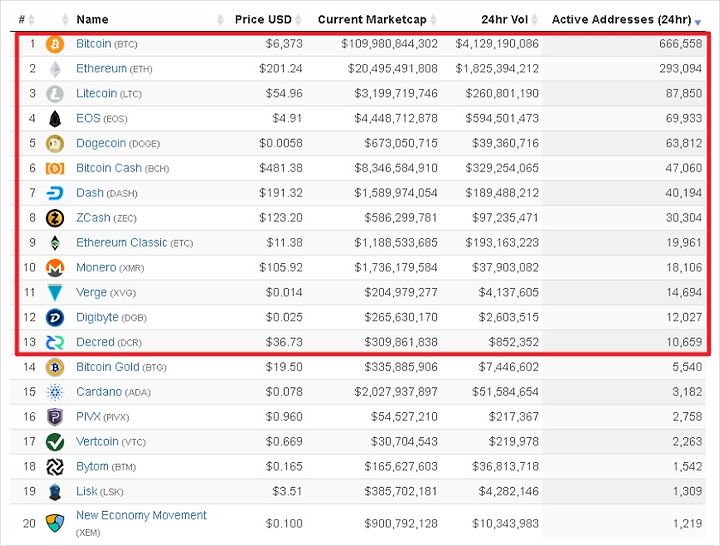Select Bytom 24hr volume $36,813,718

click(x=505, y=467)
